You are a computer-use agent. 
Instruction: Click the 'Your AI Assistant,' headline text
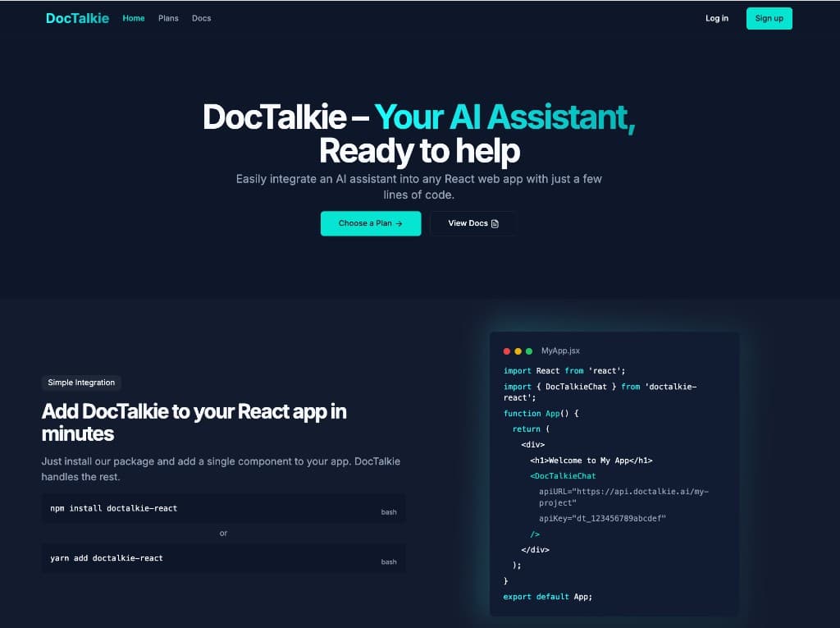point(504,117)
